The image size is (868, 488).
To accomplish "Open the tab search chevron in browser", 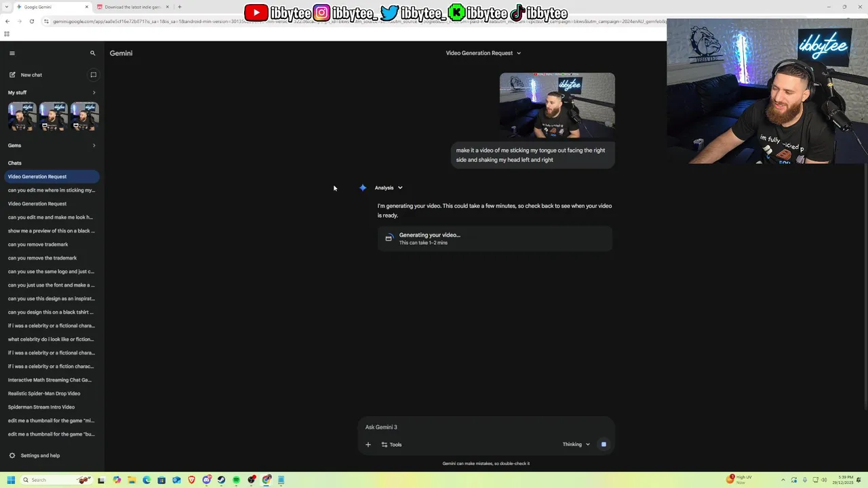I will tap(8, 7).
